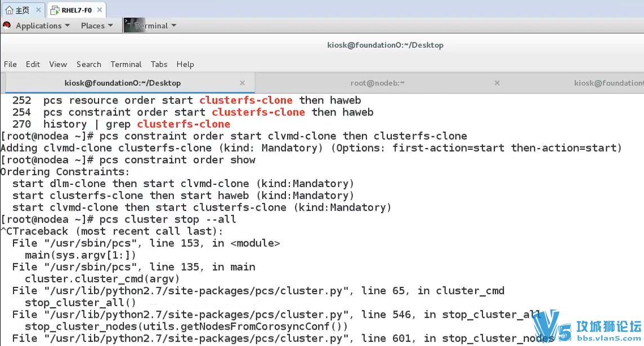644x346 pixels.
Task: Open the Help menu
Action: pyautogui.click(x=185, y=64)
